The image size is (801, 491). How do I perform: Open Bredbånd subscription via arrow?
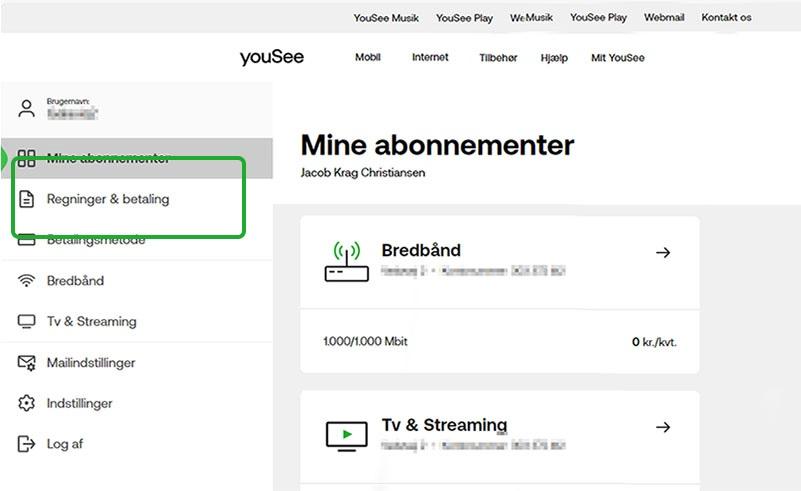click(662, 253)
